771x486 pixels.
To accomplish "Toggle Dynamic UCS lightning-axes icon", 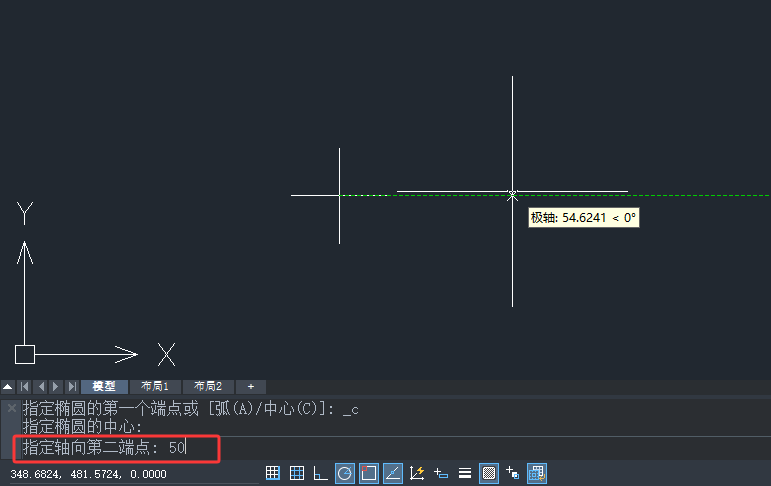I will click(417, 473).
